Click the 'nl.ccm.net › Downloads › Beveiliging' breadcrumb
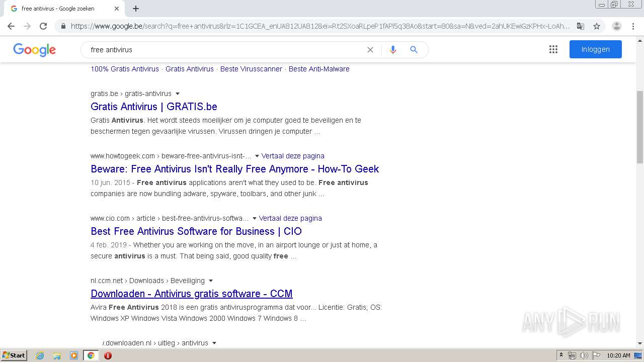Image resolution: width=644 pixels, height=362 pixels. (147, 281)
